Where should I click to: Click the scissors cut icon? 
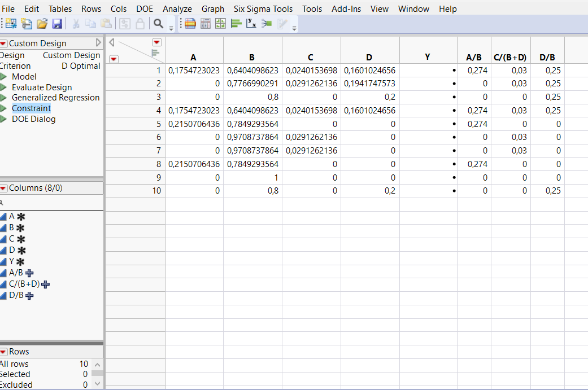pyautogui.click(x=75, y=23)
